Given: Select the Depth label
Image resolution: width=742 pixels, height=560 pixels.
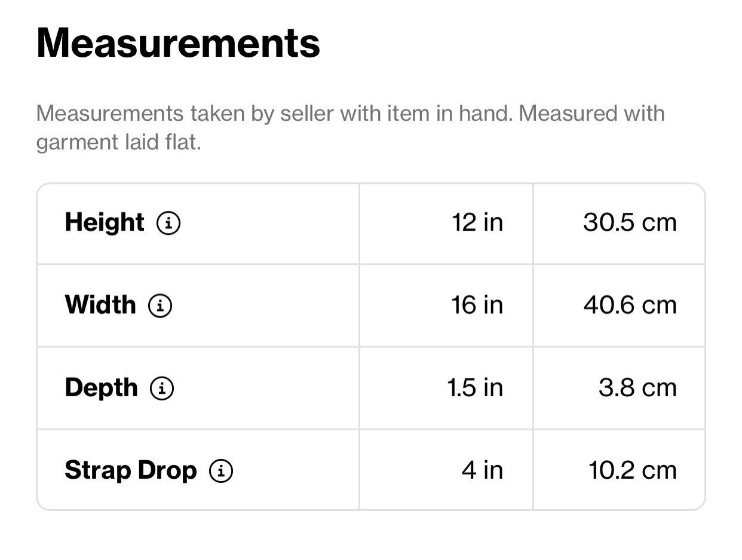Looking at the screenshot, I should coord(101,388).
